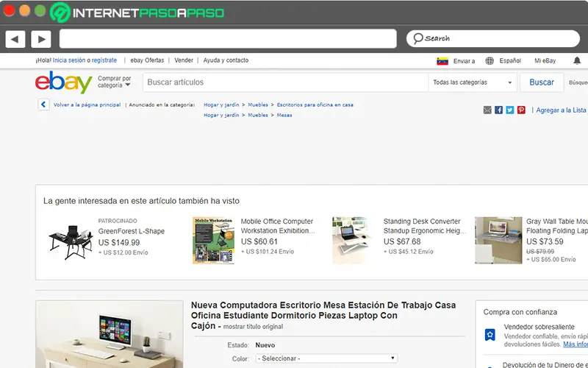The width and height of the screenshot is (588, 368).
Task: Open the Enviar a country selector
Action: pos(464,61)
